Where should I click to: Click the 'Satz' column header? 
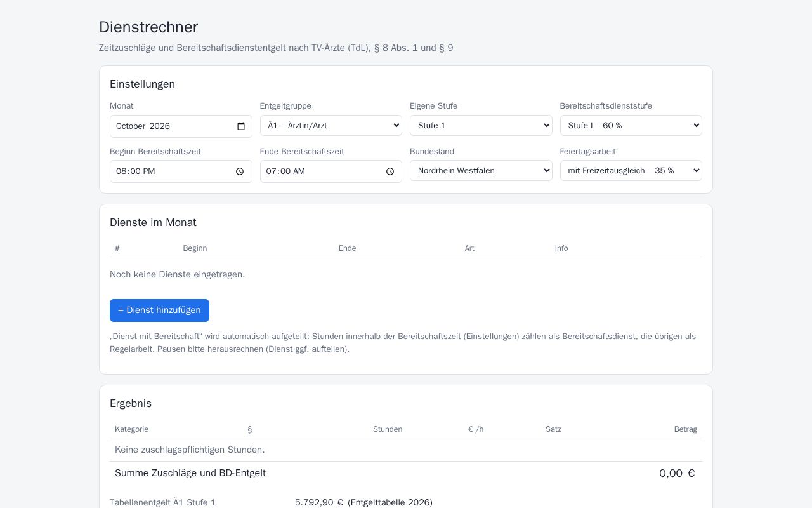coord(553,429)
